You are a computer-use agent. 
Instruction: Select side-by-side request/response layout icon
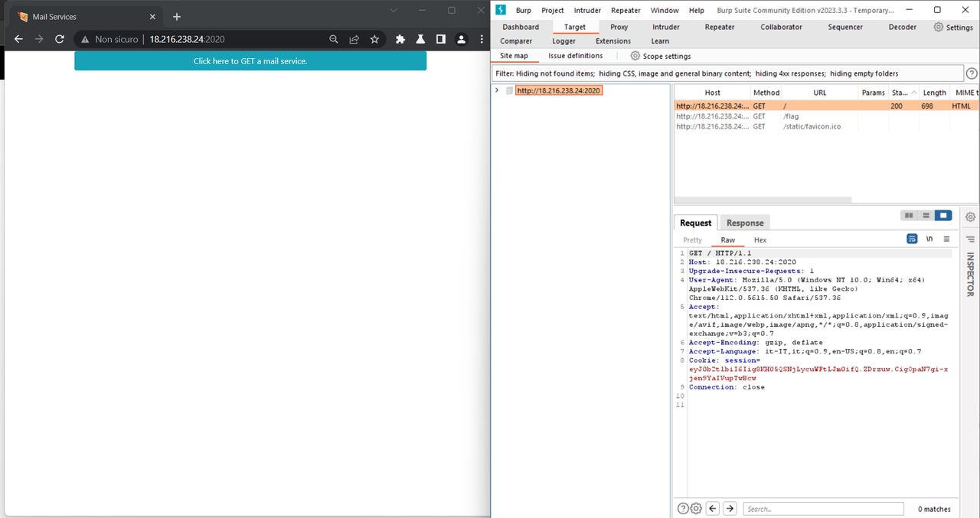point(910,216)
